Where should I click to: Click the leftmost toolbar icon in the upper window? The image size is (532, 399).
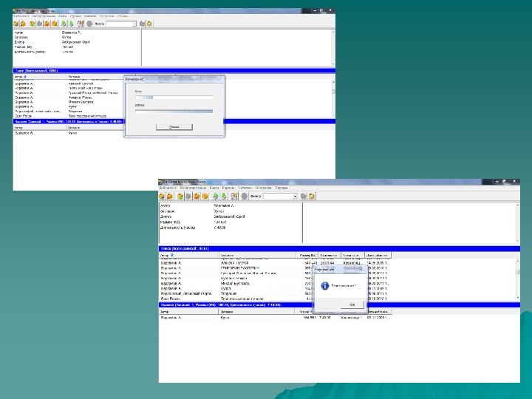point(16,24)
